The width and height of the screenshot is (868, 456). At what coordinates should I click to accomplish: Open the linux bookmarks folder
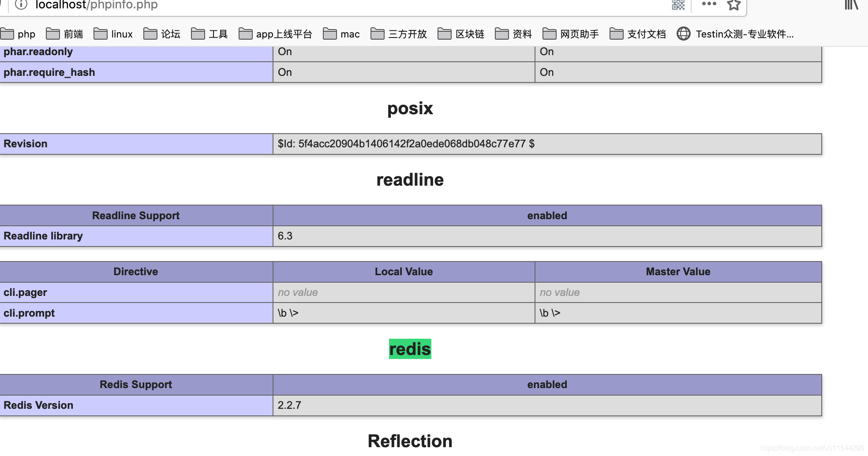113,34
